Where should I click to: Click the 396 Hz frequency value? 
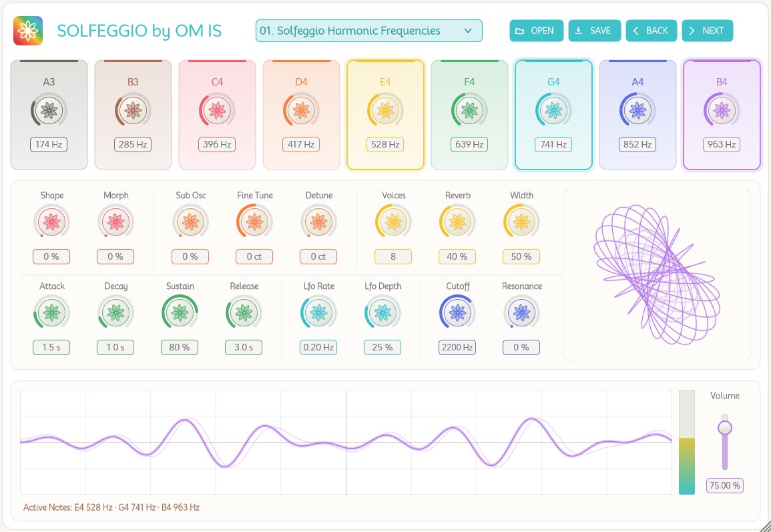click(x=217, y=145)
